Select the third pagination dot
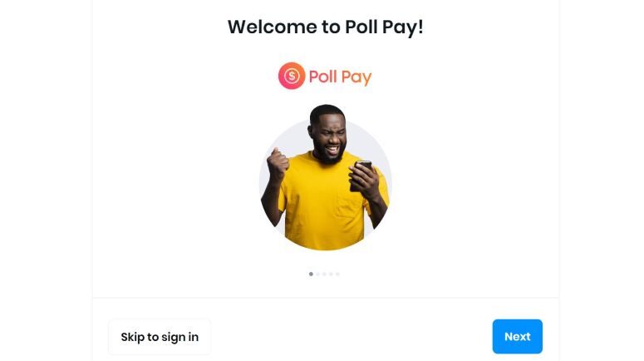The width and height of the screenshot is (644, 361). coord(324,274)
